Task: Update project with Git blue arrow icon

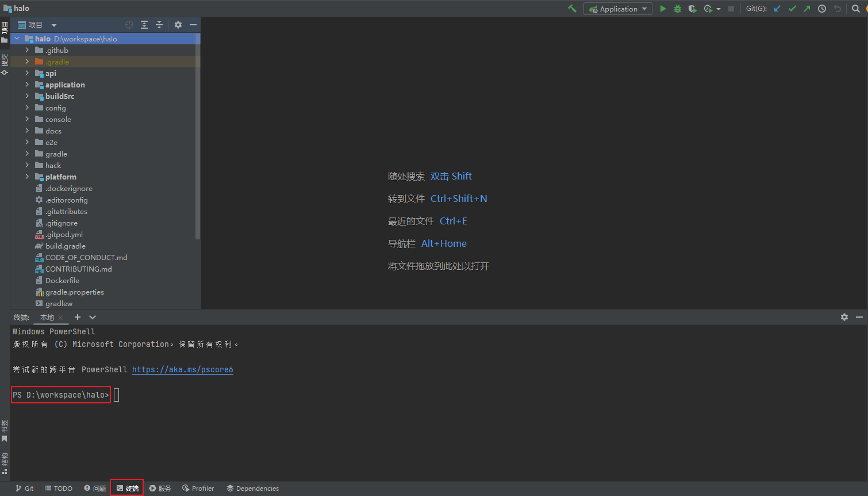Action: pyautogui.click(x=777, y=9)
